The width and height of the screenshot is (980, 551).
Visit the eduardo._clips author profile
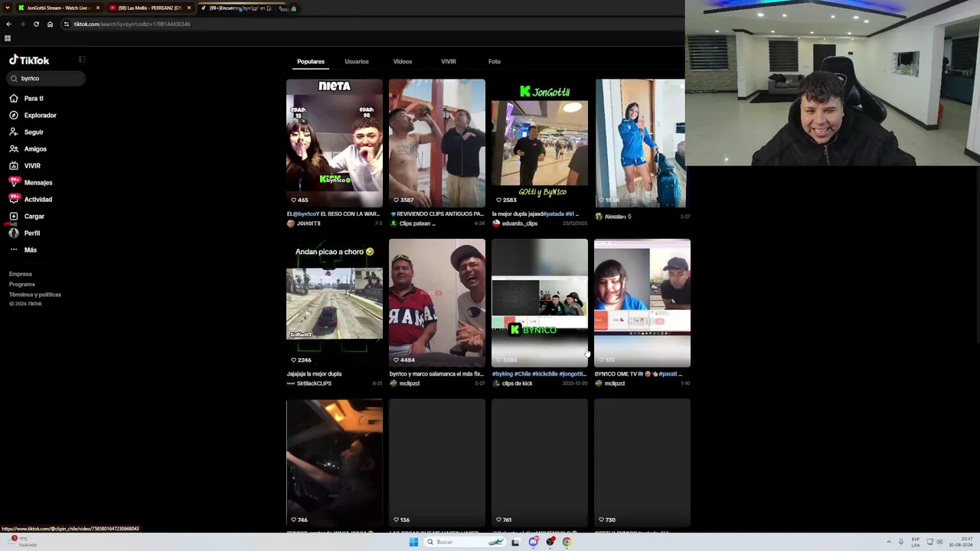point(520,223)
